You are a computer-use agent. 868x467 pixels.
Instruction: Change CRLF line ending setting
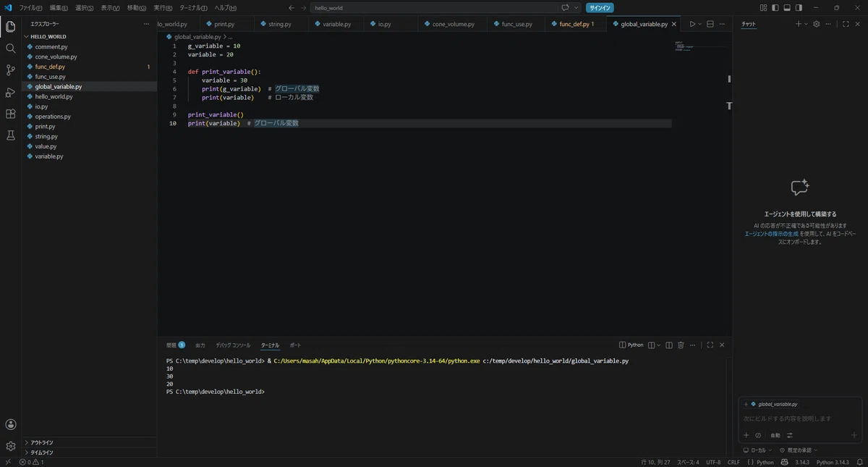coord(733,462)
